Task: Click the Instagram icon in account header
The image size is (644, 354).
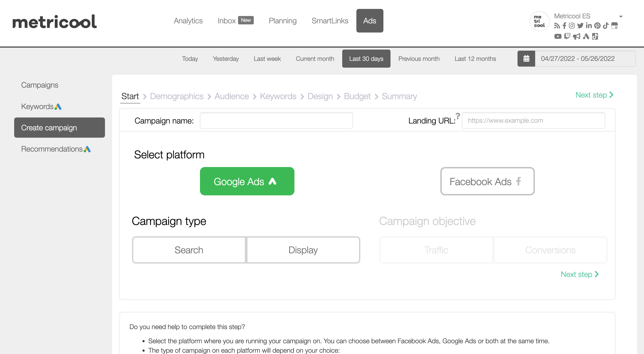Action: pos(572,26)
